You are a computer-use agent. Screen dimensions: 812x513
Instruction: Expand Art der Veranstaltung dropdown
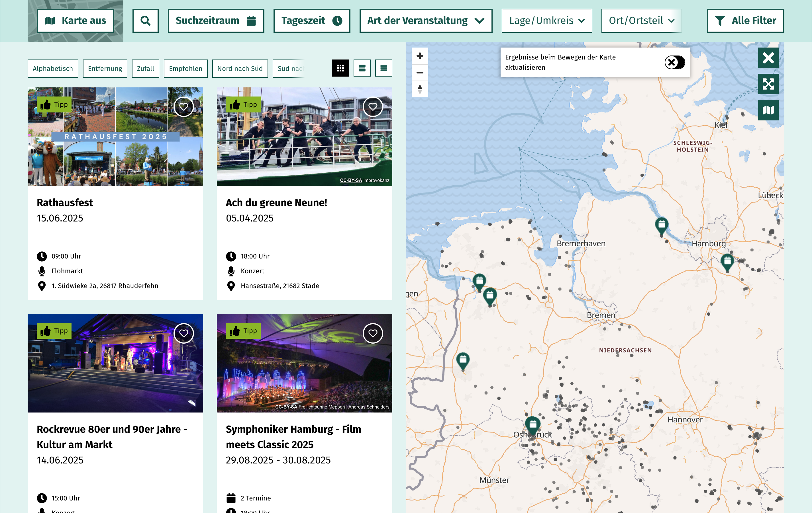click(x=426, y=20)
